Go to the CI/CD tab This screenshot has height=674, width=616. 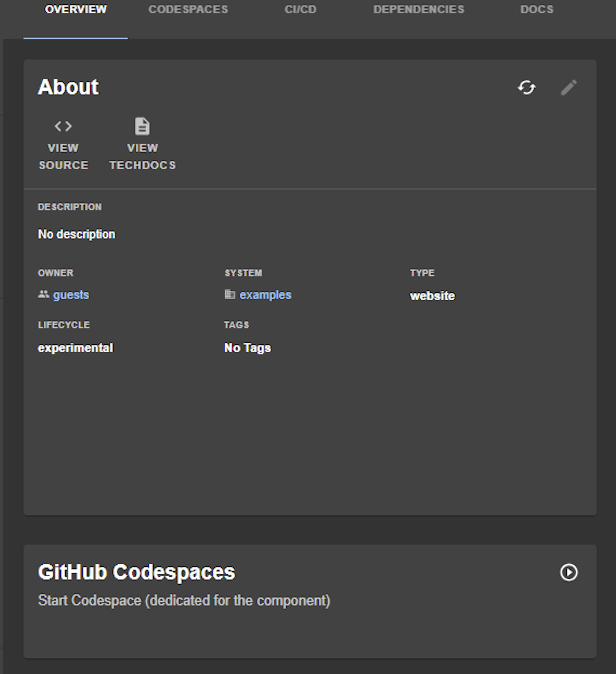coord(300,9)
